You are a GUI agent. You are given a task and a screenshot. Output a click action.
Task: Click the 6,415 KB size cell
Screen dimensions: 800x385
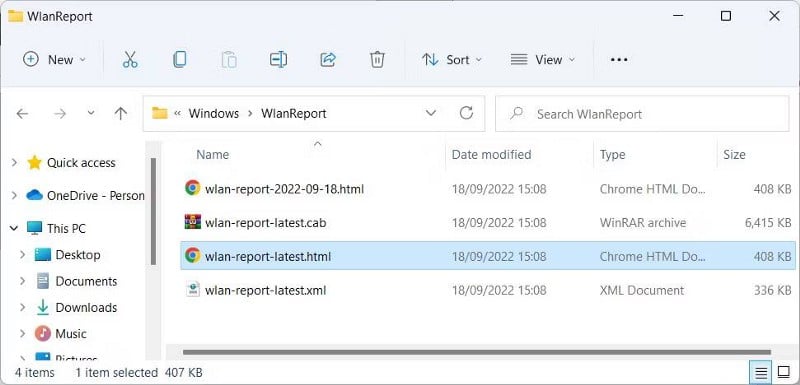tap(768, 223)
